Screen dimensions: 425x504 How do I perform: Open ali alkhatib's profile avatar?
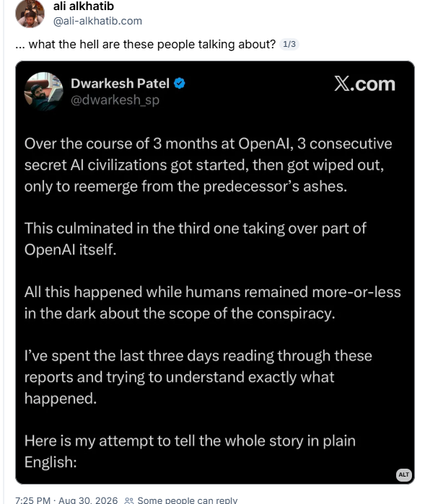(x=30, y=14)
